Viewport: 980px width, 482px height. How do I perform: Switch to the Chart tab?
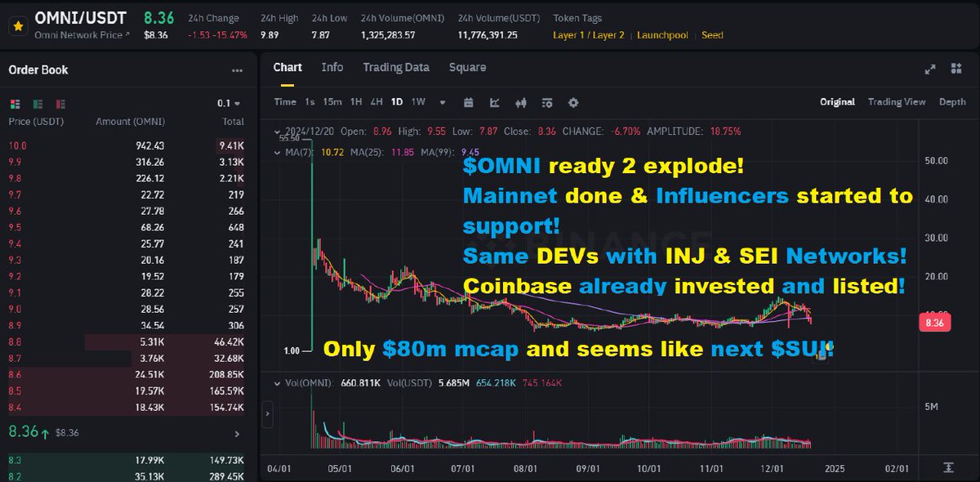point(287,68)
